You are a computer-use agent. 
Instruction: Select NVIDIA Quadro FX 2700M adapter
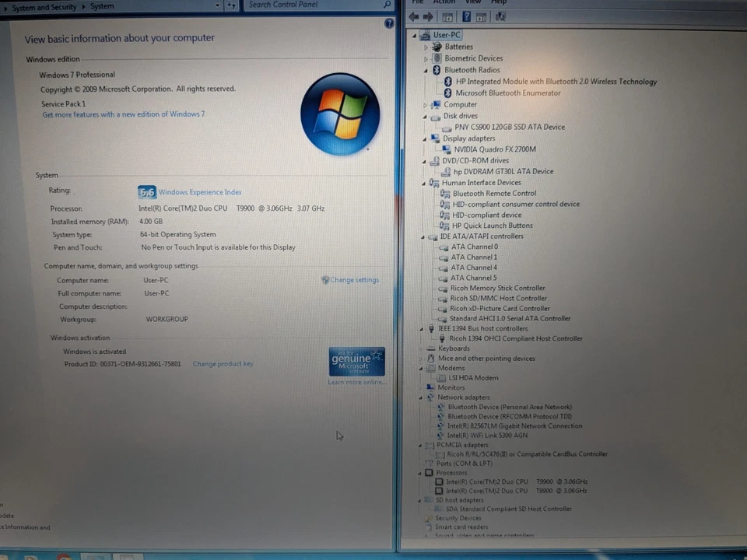click(495, 149)
